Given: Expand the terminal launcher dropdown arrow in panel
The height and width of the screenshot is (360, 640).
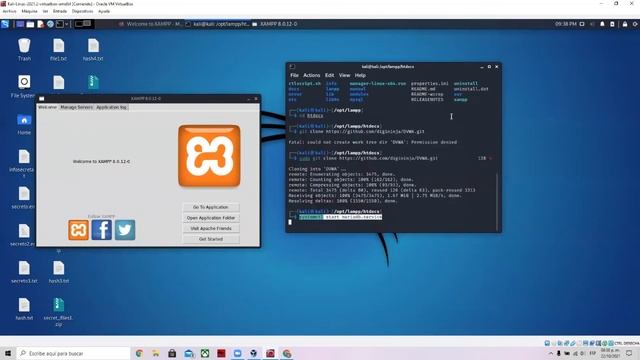Looking at the screenshot, I should pyautogui.click(x=67, y=24).
